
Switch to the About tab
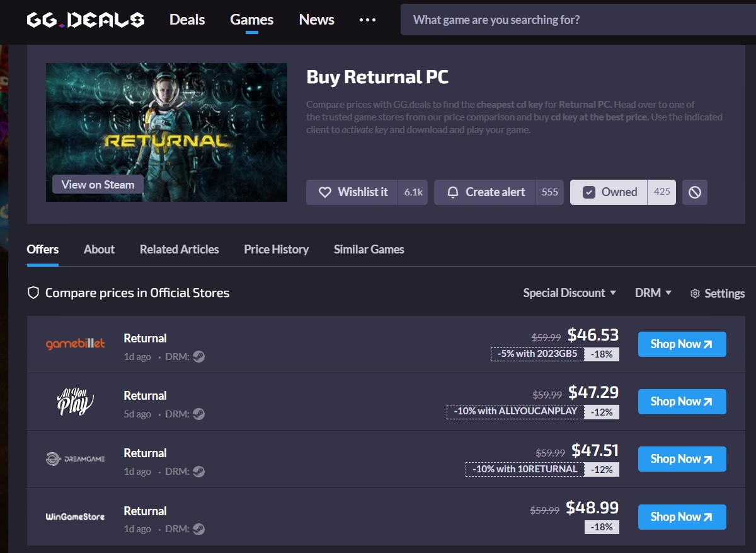click(x=99, y=249)
